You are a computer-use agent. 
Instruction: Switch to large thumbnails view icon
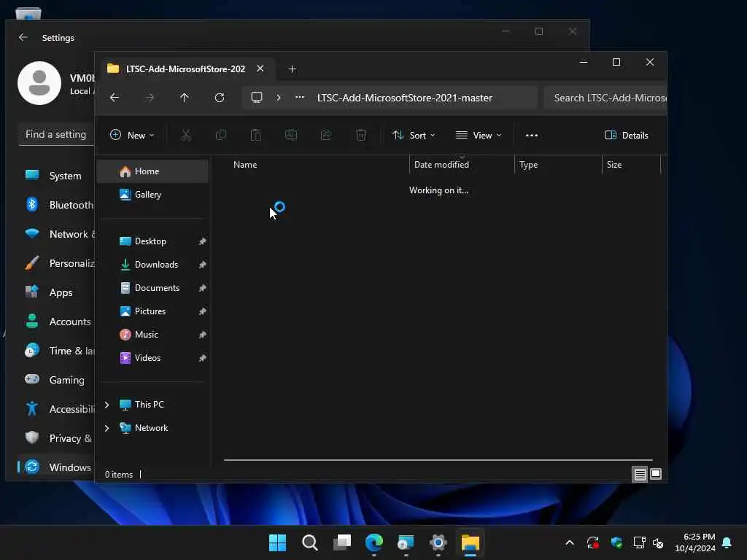coord(656,474)
